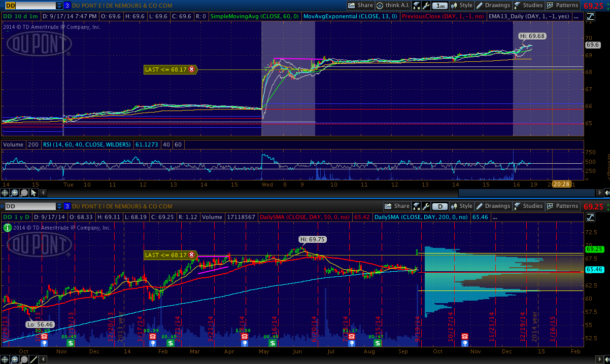This screenshot has height=364, width=610.
Task: Click the Share button in upper chart toolbar
Action: 360,6
